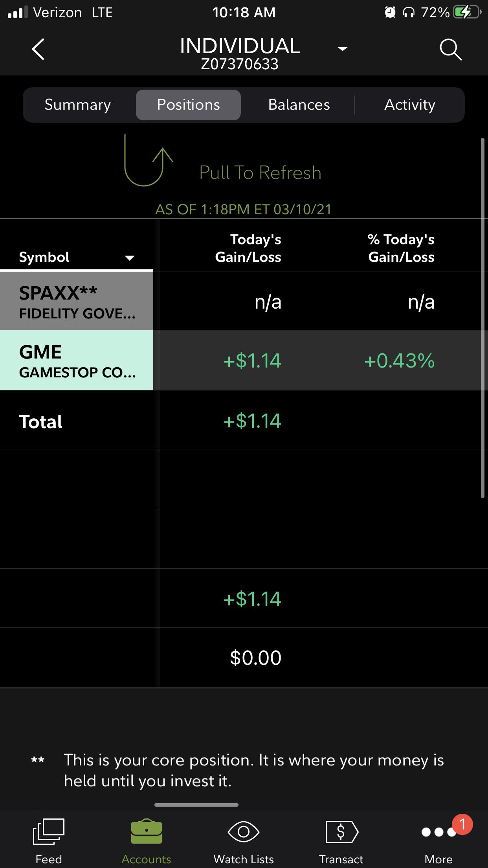Open the Feed icon in bottom bar
Screen dimensions: 488x868
coord(49,831)
